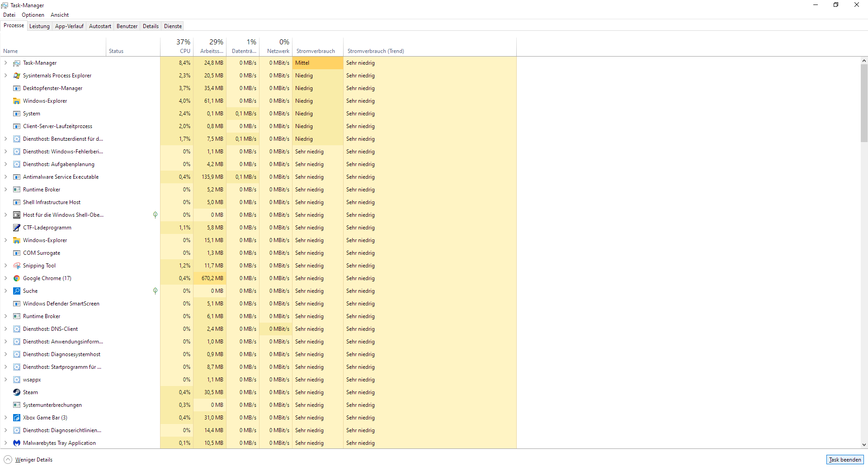
Task: Expand the Snipping Tool group
Action: (5, 266)
